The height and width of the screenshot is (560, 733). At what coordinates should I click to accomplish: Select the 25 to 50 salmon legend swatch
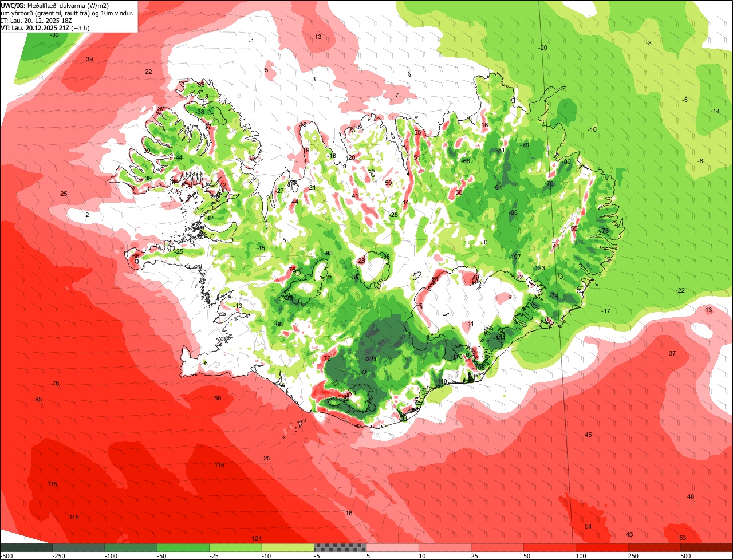497,547
